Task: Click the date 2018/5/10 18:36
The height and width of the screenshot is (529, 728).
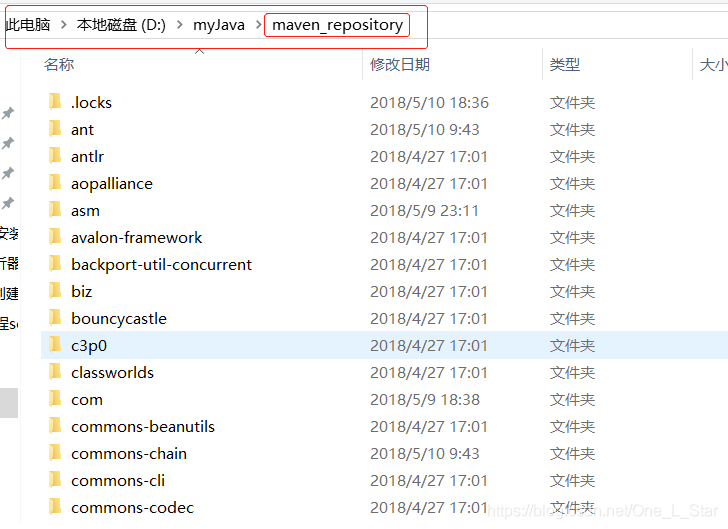Action: (429, 103)
